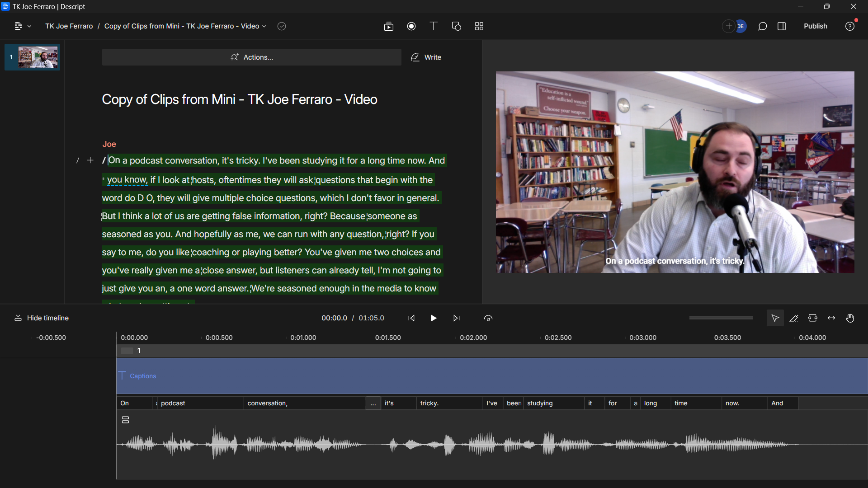
Task: Click the word 'tricky.' in timeline
Action: tap(449, 403)
